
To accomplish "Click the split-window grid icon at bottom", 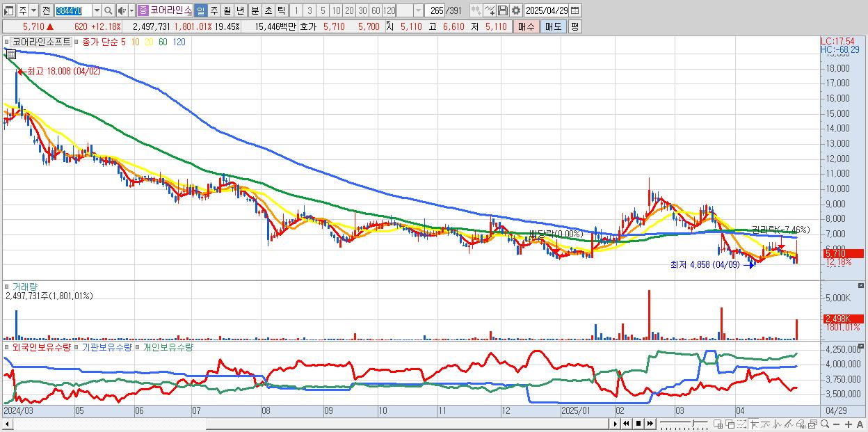I will pos(718,424).
